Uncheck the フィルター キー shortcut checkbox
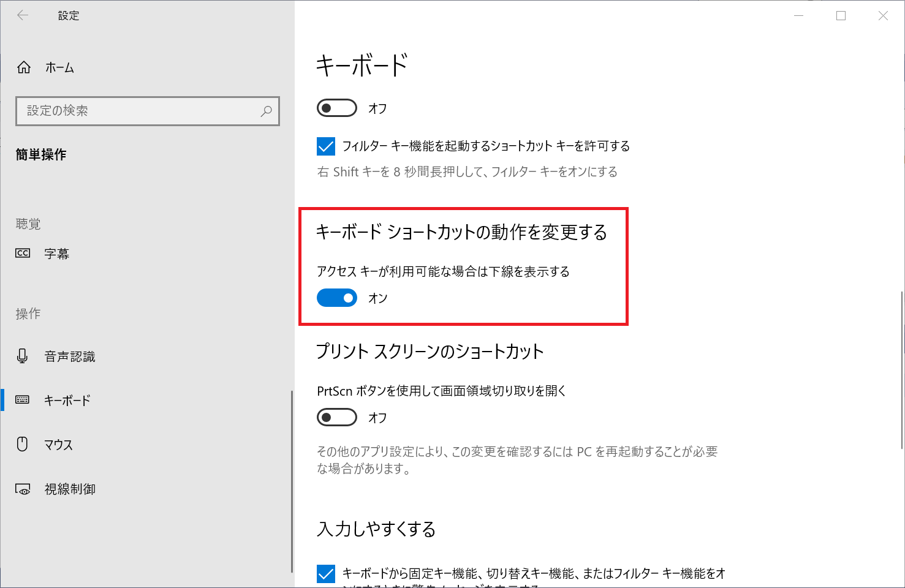The width and height of the screenshot is (905, 588). click(x=326, y=146)
